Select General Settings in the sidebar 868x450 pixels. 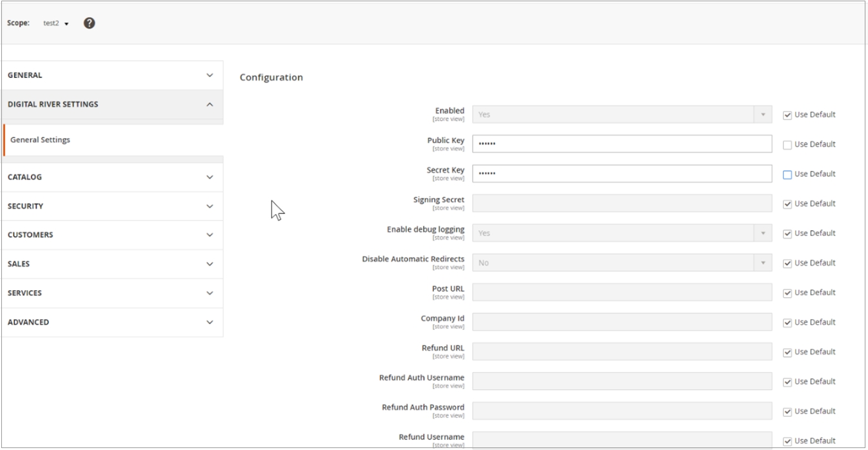pyautogui.click(x=40, y=140)
